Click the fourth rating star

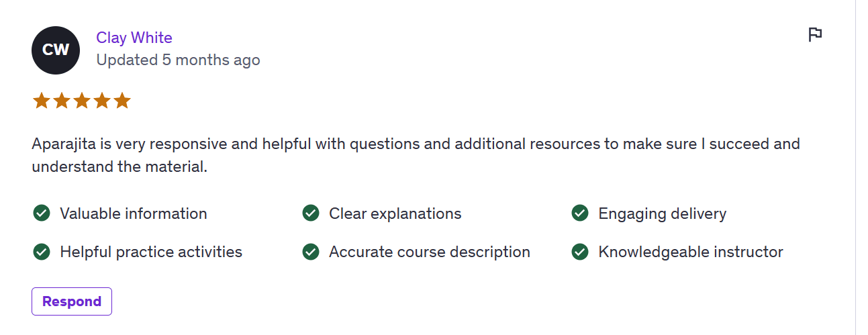102,101
